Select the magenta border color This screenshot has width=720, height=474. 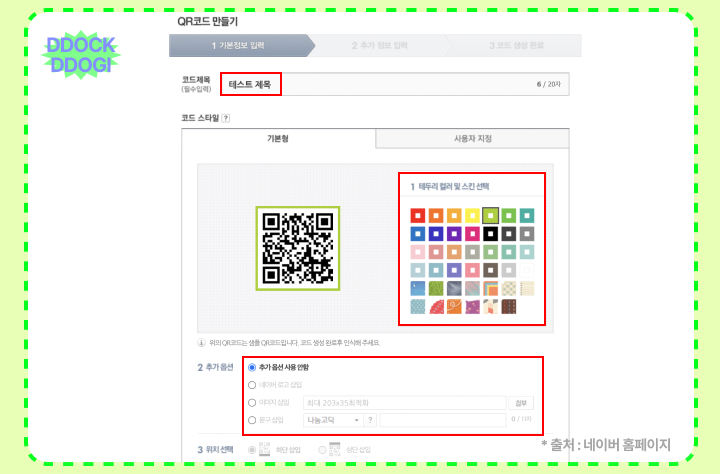pyautogui.click(x=472, y=234)
